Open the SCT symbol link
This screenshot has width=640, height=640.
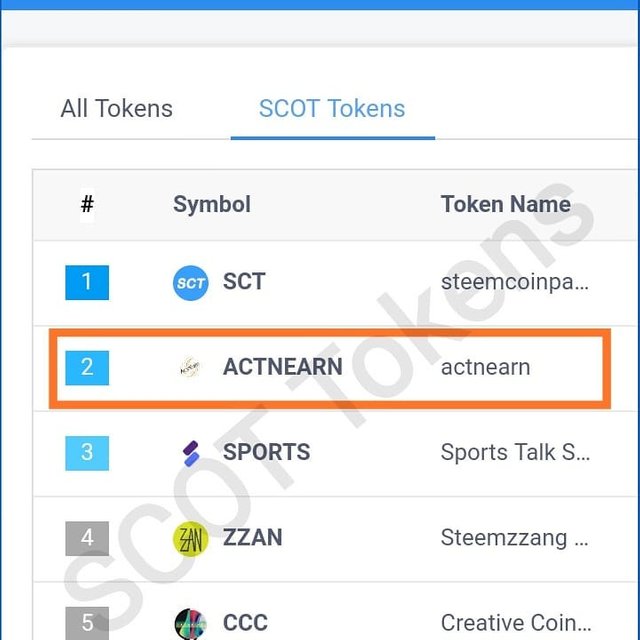(x=244, y=282)
